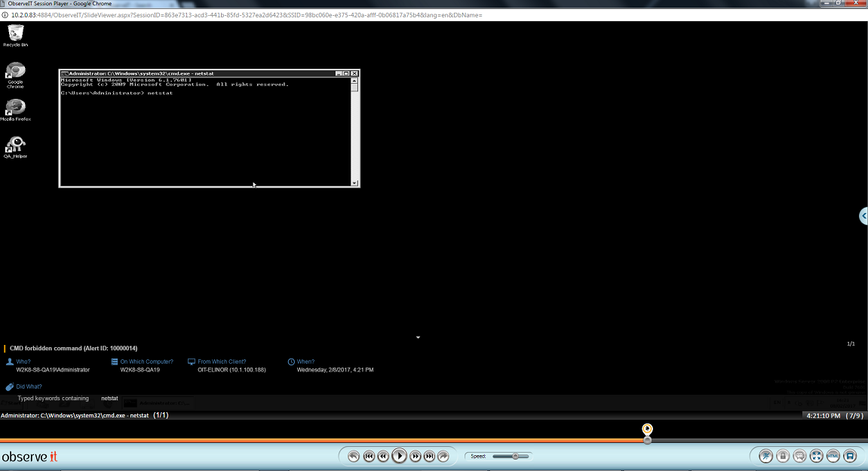
Task: Click the forward arrow share button
Action: coord(443,456)
